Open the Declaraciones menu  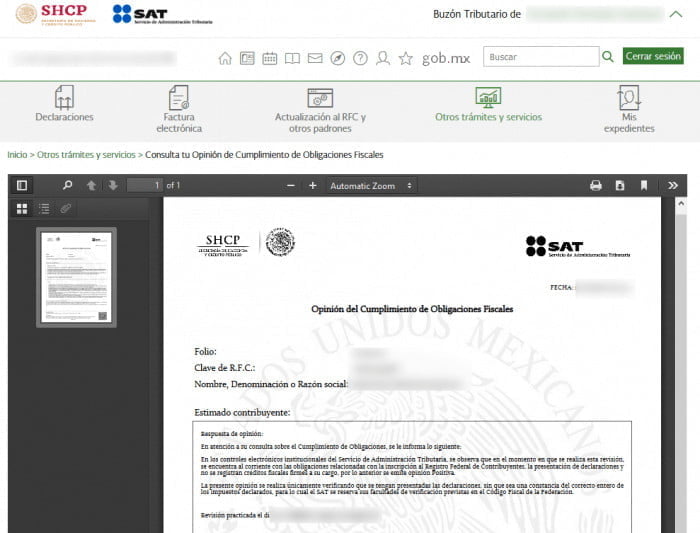[x=64, y=104]
